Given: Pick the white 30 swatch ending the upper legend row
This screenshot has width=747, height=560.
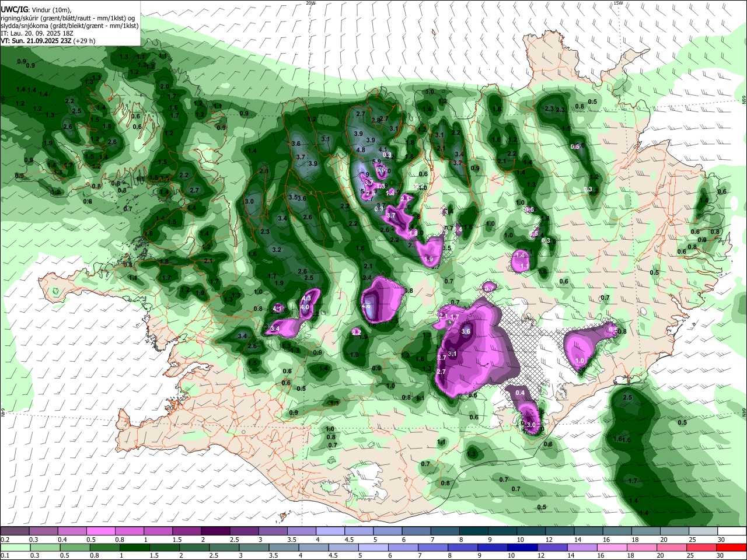Looking at the screenshot, I should pos(732,531).
